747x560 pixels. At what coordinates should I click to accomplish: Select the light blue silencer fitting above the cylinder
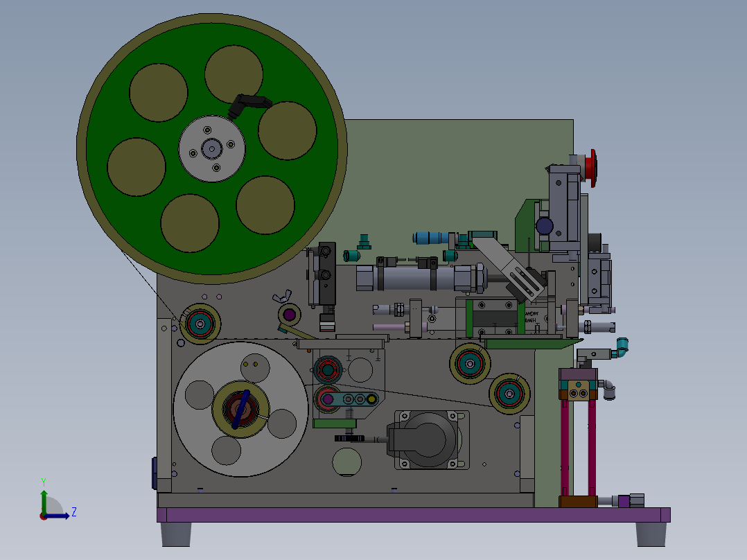click(432, 237)
